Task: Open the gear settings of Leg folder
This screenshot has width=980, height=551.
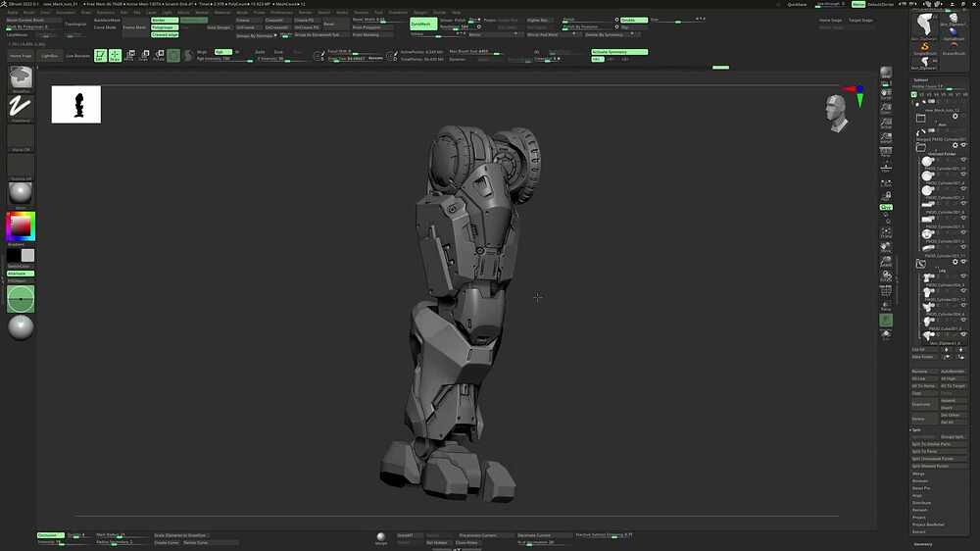Action: coord(955,263)
